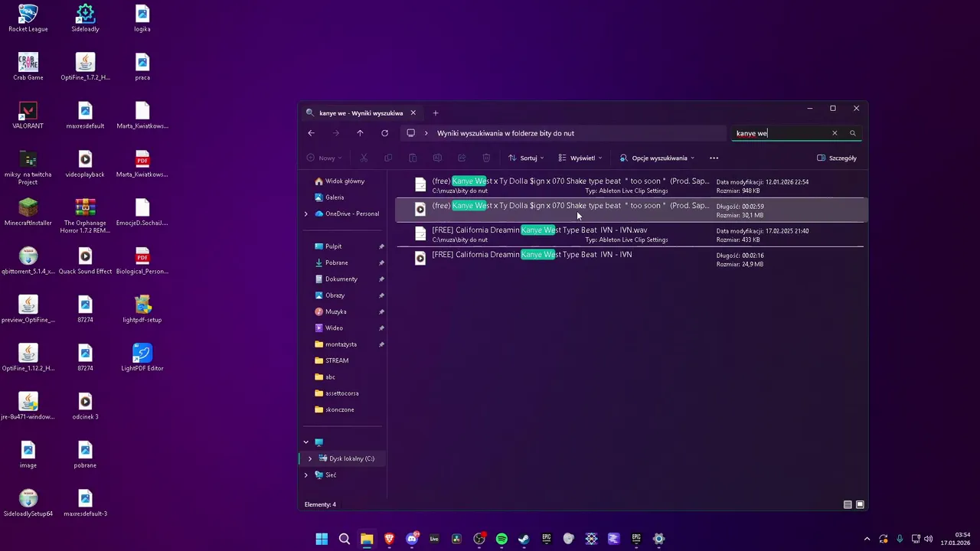Expand the OneDrive - Personal node
980x551 pixels.
click(x=306, y=214)
